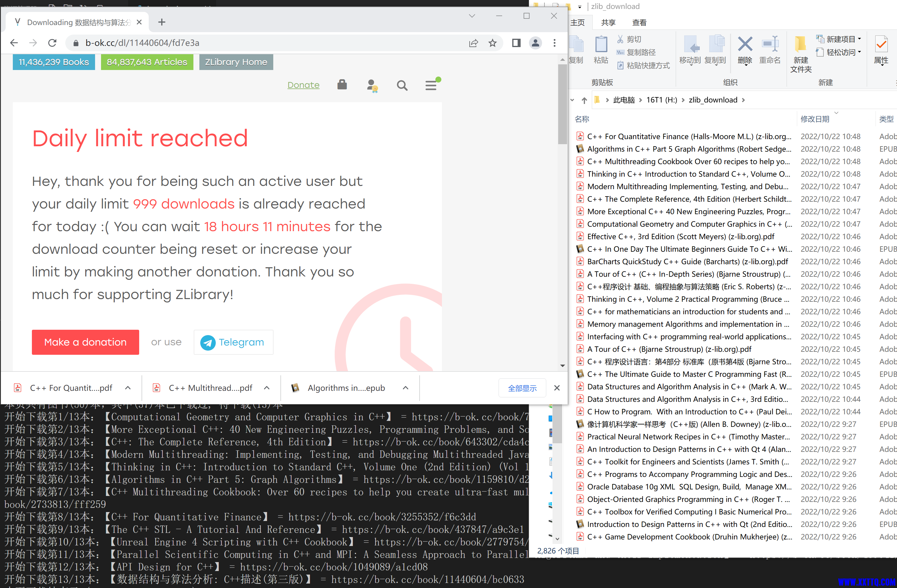Click 复制路径 in Explorer ribbon
Image resolution: width=897 pixels, height=588 pixels.
[636, 52]
